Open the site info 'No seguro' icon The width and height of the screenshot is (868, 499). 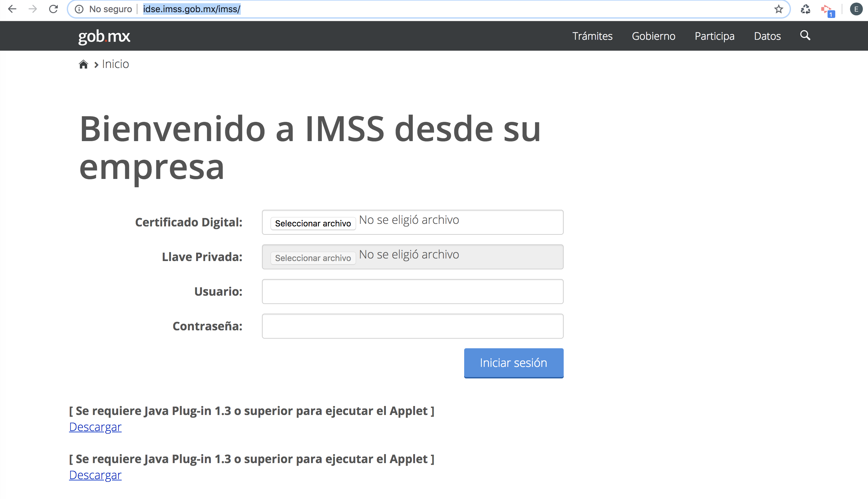[x=79, y=9]
